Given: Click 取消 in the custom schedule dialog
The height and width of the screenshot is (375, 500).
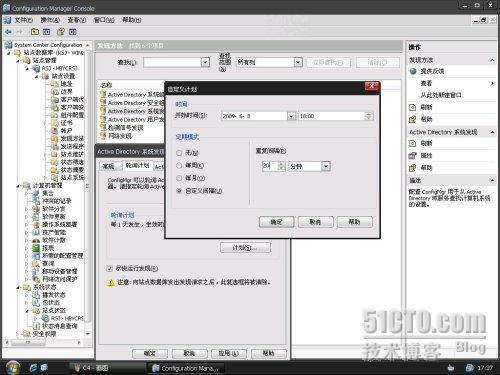Looking at the screenshot, I should pyautogui.click(x=315, y=222).
